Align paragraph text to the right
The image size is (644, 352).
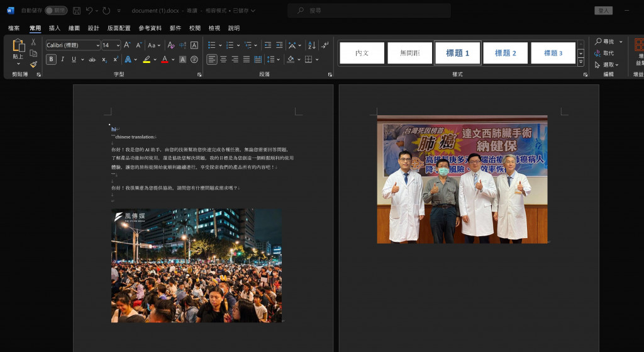(235, 60)
